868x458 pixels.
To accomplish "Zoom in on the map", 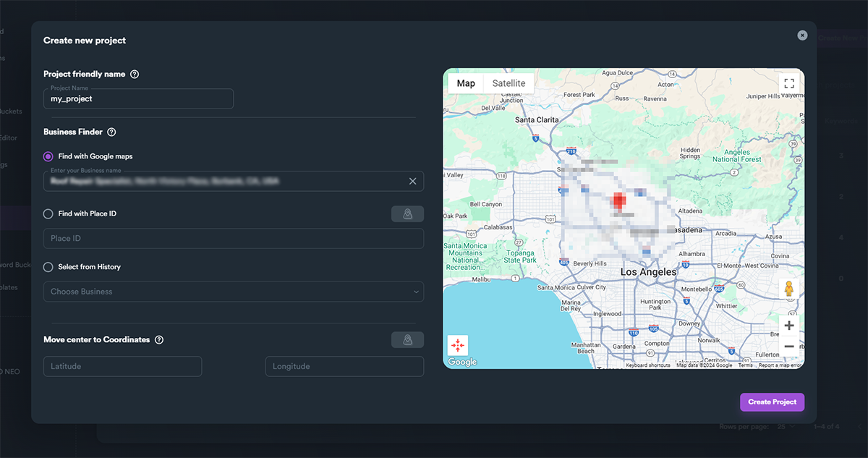I will point(789,326).
